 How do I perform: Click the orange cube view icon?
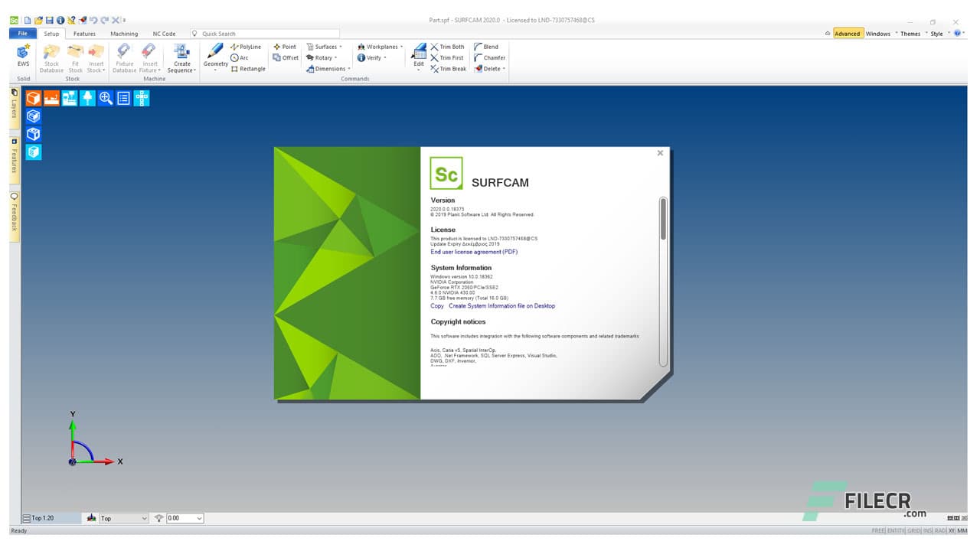(34, 98)
